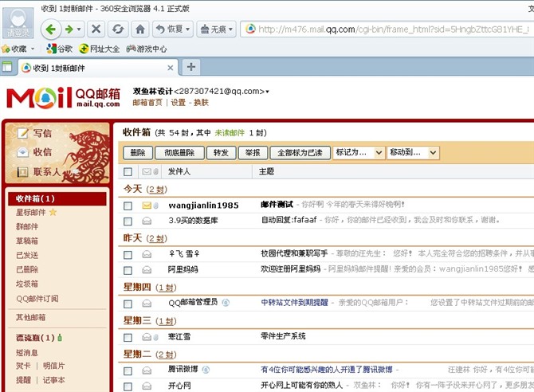The height and width of the screenshot is (392, 534).
Task: Expand the account dropdown arrow after 287307421@qq.com
Action: click(x=267, y=92)
